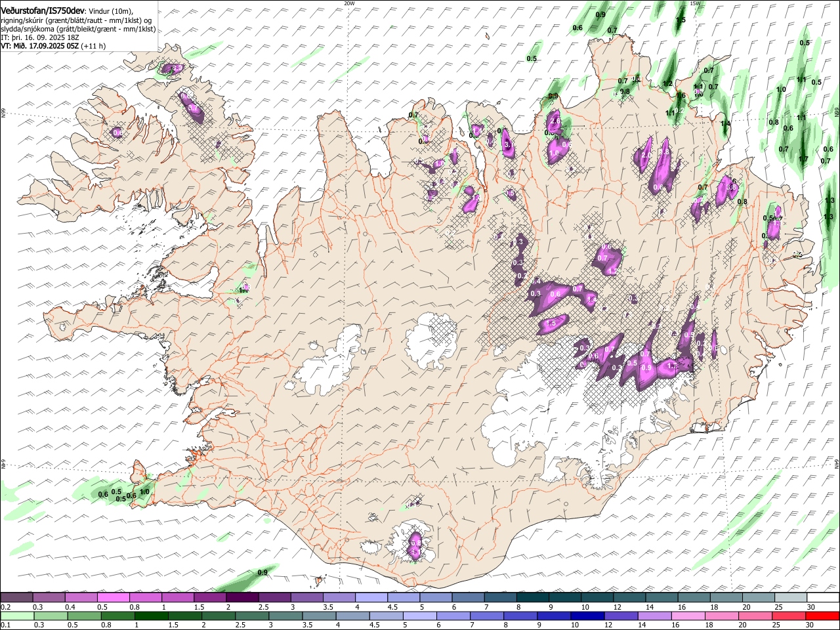This screenshot has width=840, height=630.
Task: Select the gray-green rain swatch between 3 and 3.5
Action: point(286,616)
